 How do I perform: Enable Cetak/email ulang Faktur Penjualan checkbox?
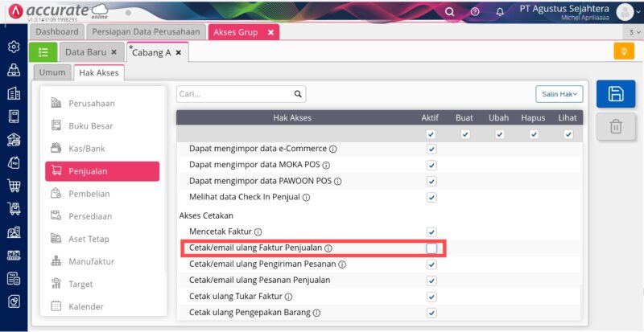point(431,248)
